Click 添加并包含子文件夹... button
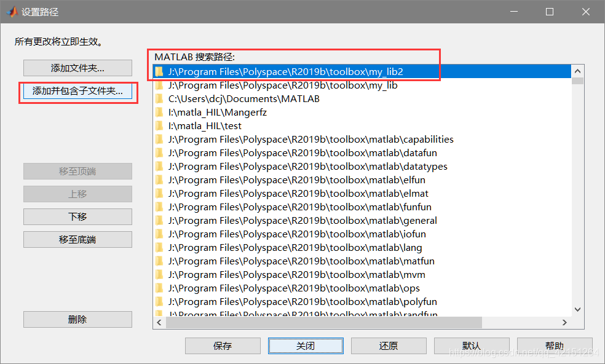 (x=77, y=91)
